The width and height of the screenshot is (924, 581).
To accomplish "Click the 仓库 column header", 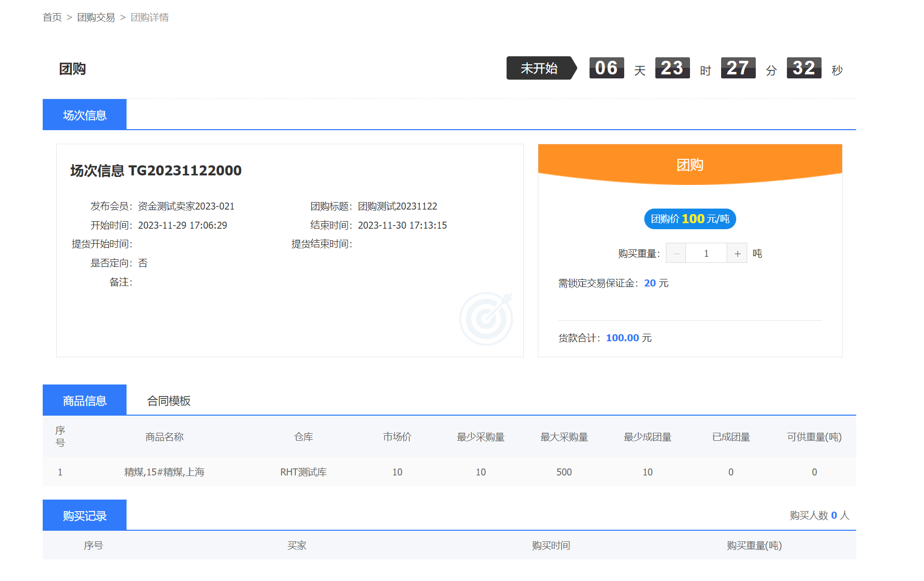I will [x=303, y=437].
